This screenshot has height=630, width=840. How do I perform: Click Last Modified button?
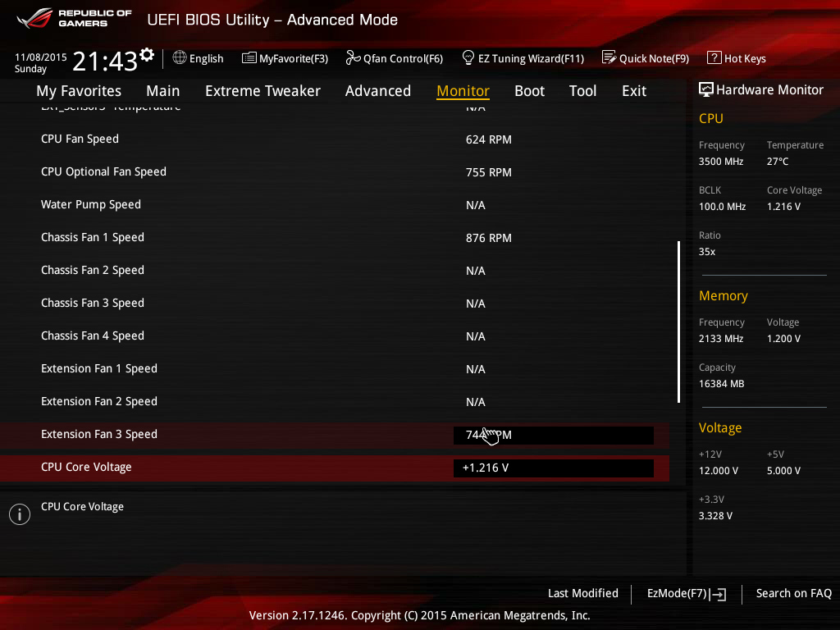click(x=583, y=594)
